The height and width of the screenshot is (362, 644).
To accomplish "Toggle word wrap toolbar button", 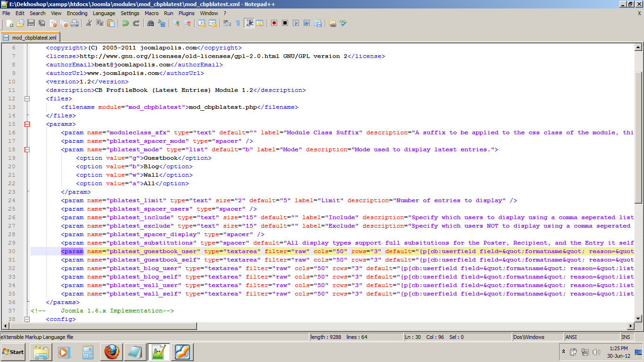I will click(227, 23).
